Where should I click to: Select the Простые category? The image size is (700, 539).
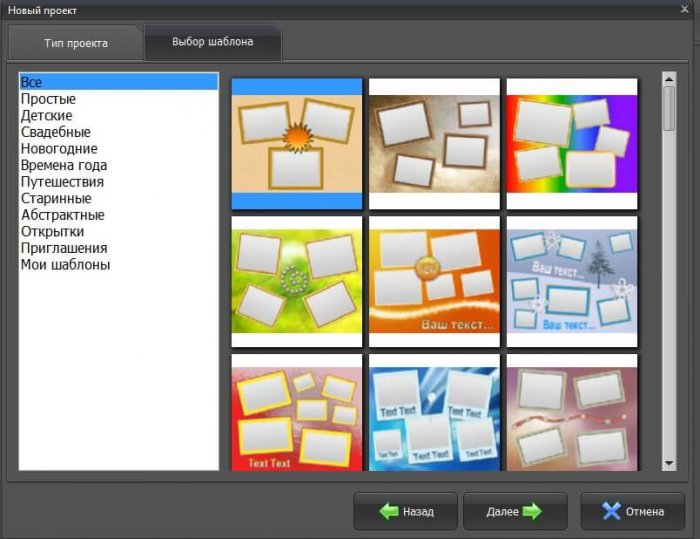(48, 99)
